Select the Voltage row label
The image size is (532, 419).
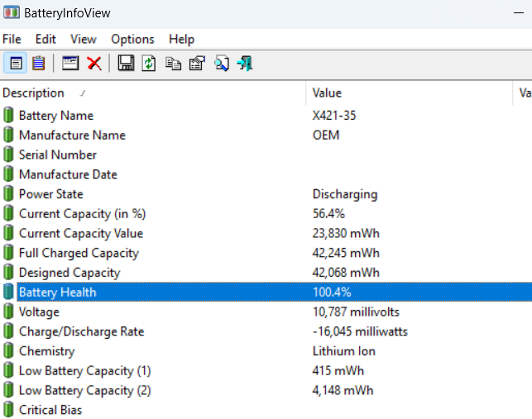(x=39, y=312)
